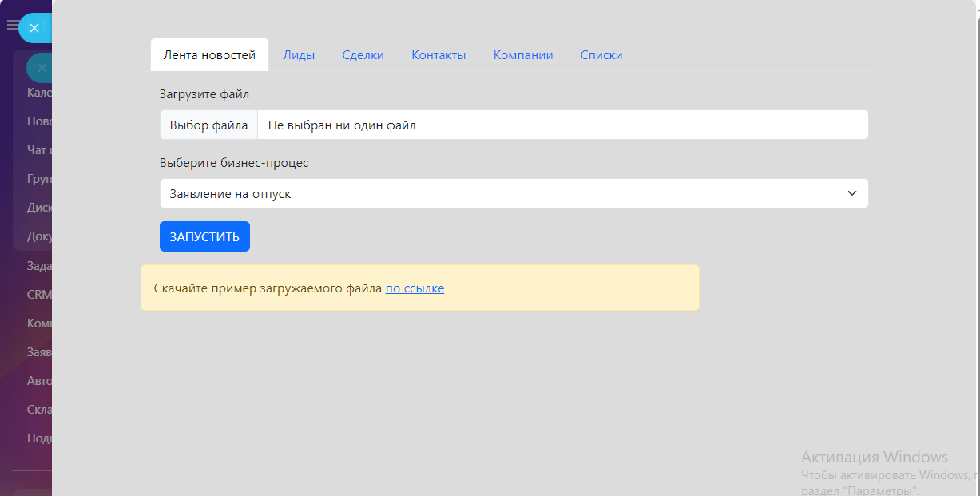This screenshot has width=980, height=496.
Task: Switch to the Лента новостей tab
Action: tap(209, 55)
